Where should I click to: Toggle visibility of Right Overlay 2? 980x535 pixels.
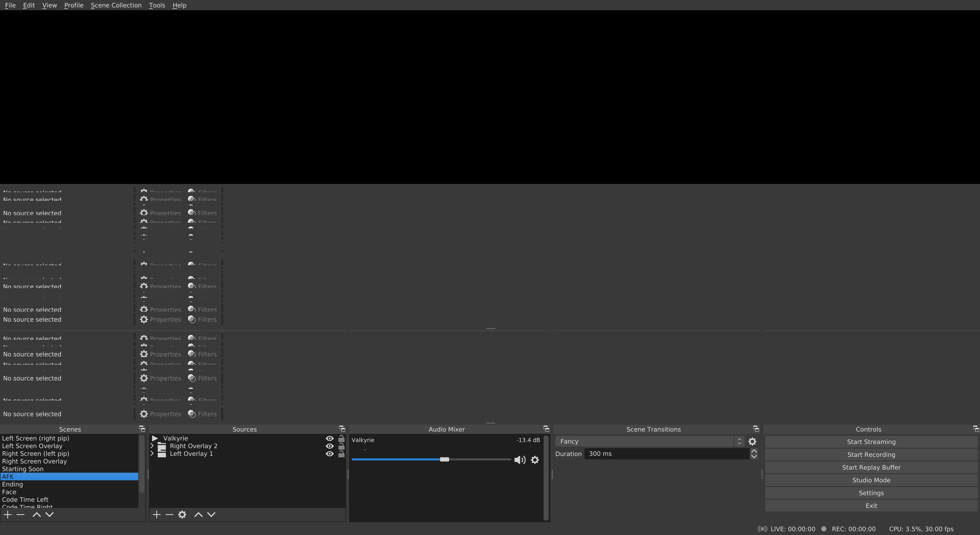[x=329, y=446]
